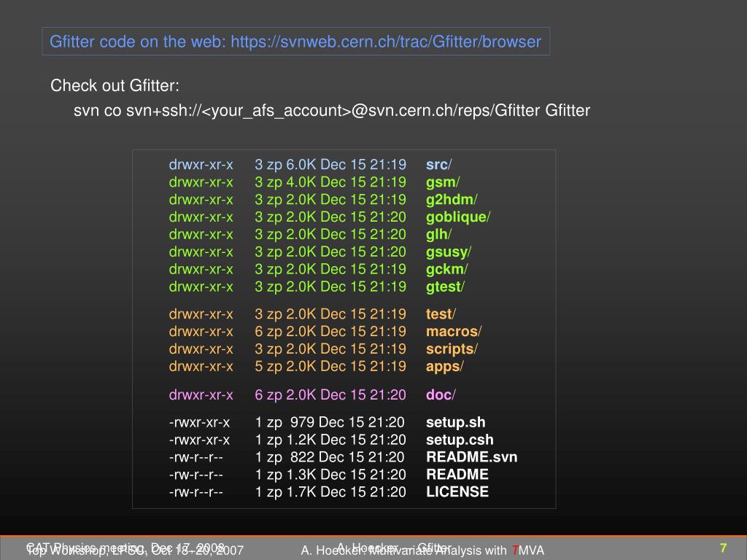
Task: Click the g2hdm/ directory entry
Action: pyautogui.click(x=451, y=200)
